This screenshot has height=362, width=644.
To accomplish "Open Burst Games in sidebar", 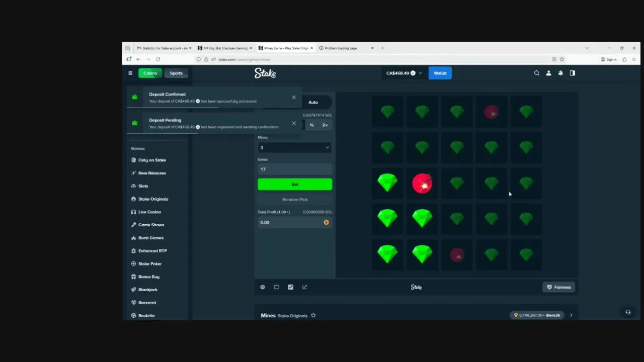I will (x=151, y=238).
